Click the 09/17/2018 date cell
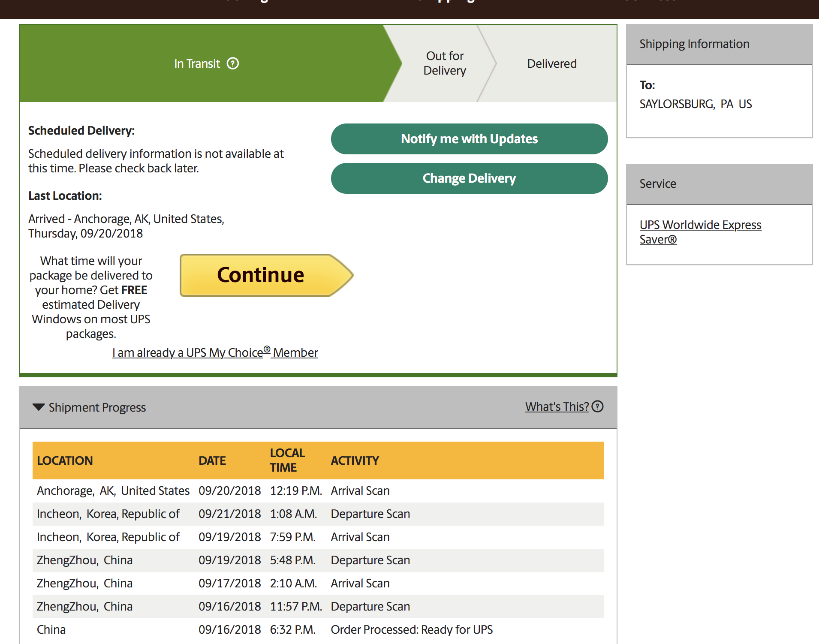The height and width of the screenshot is (644, 819). 230,584
